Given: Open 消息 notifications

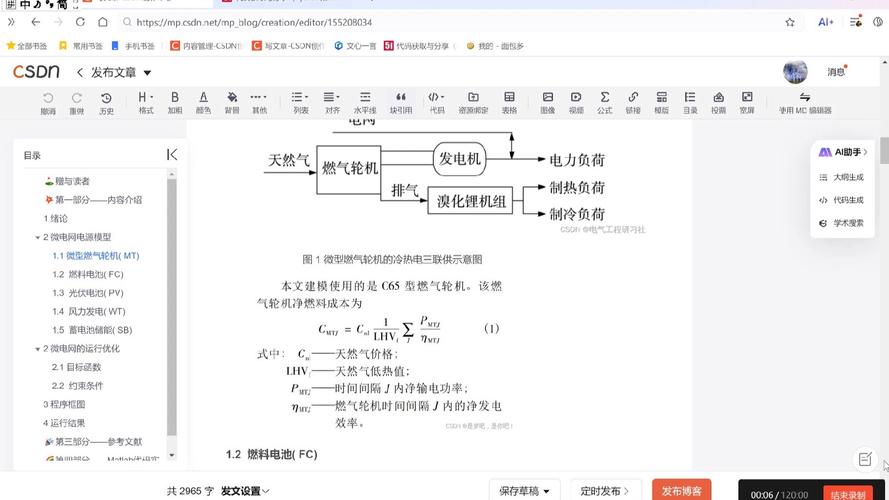Looking at the screenshot, I should (836, 72).
